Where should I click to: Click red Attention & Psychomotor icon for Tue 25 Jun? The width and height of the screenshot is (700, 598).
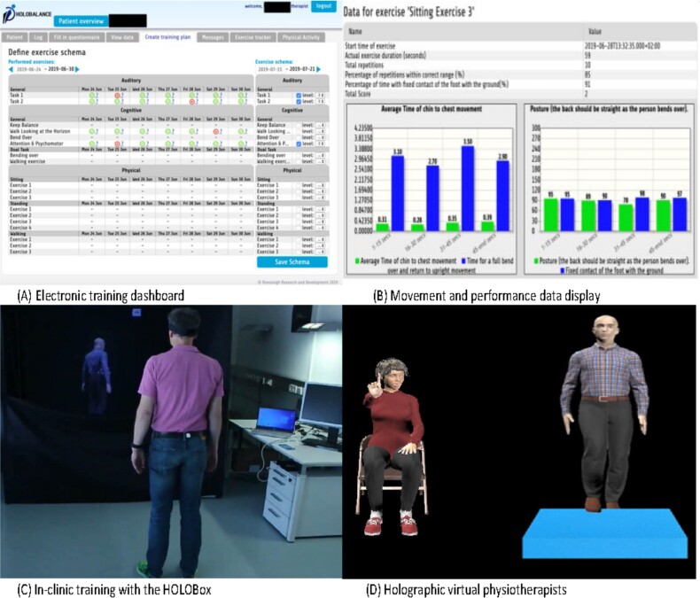tap(116, 144)
